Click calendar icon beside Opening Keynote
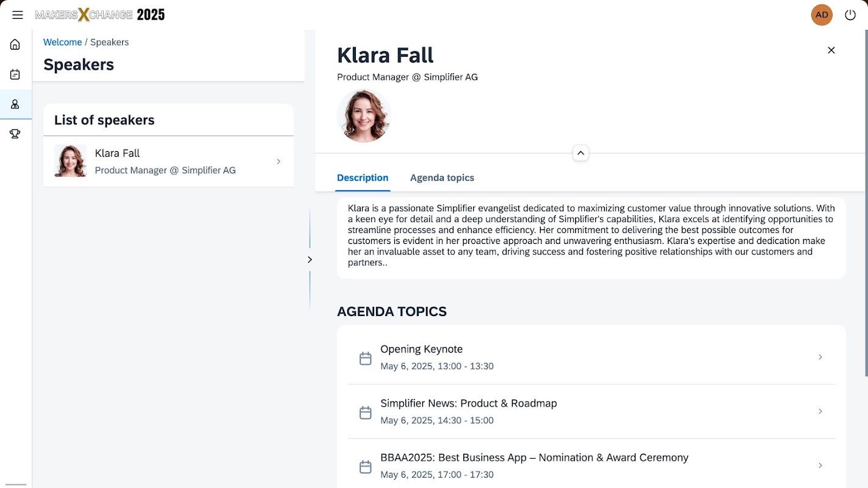 pyautogui.click(x=365, y=358)
